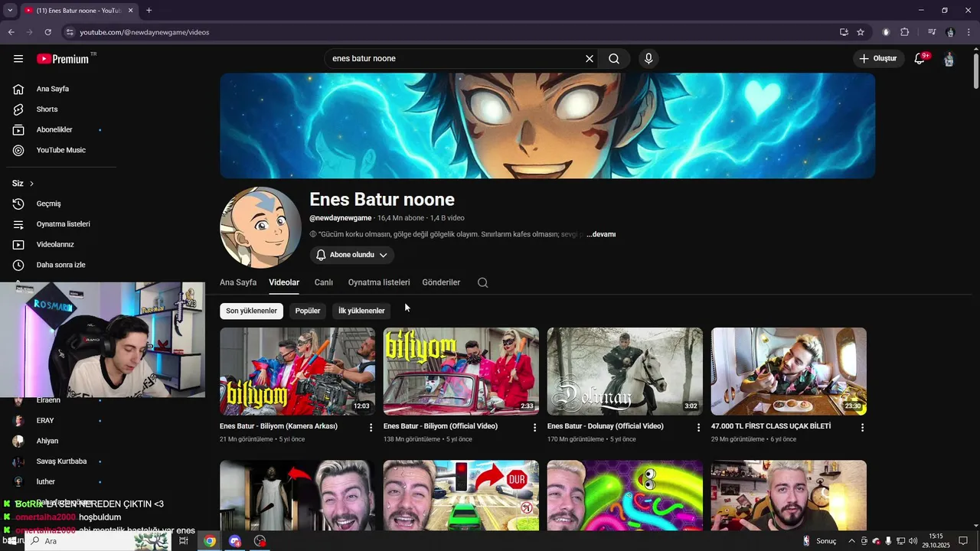
Task: Search within channel magnifier icon
Action: click(x=482, y=282)
